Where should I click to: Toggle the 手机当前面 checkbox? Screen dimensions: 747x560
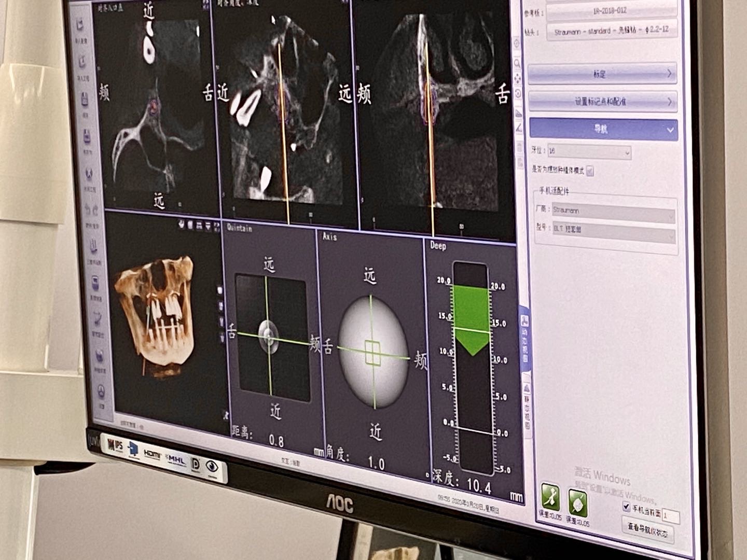pyautogui.click(x=626, y=507)
